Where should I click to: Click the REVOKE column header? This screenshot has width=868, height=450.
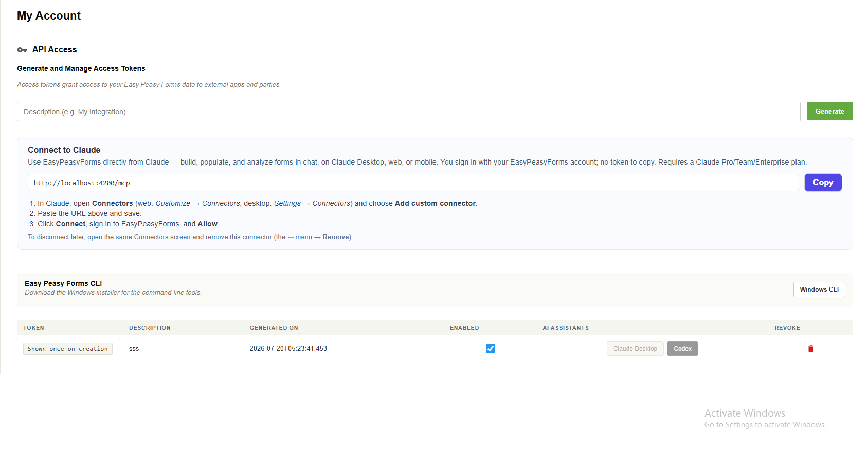tap(787, 328)
